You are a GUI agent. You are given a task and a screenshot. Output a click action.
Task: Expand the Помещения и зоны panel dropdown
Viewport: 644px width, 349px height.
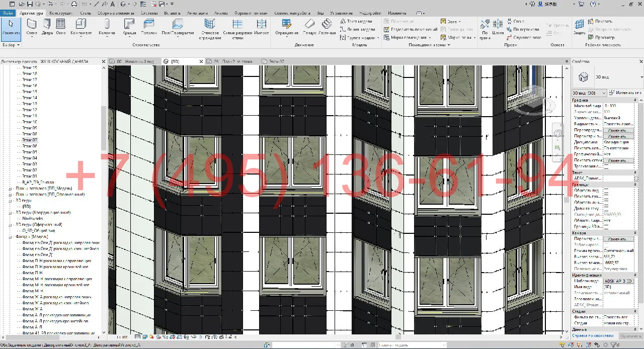(x=429, y=45)
